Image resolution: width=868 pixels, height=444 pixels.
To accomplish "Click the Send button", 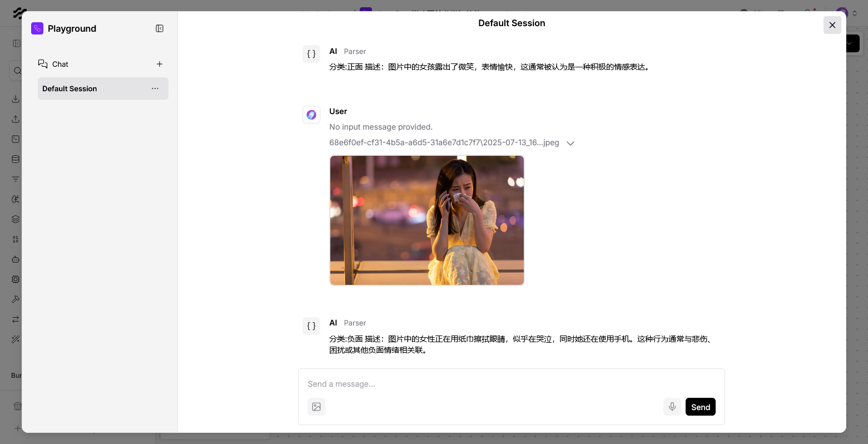I will pos(701,407).
